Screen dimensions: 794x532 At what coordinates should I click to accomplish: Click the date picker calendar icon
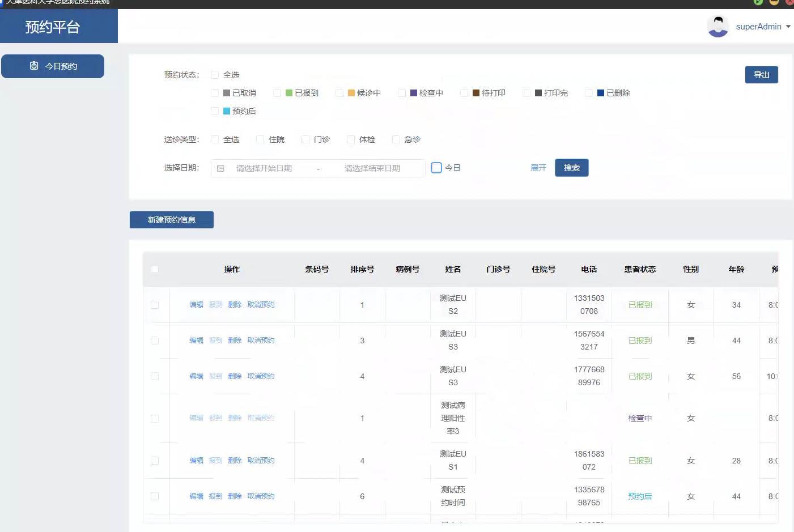pos(221,168)
